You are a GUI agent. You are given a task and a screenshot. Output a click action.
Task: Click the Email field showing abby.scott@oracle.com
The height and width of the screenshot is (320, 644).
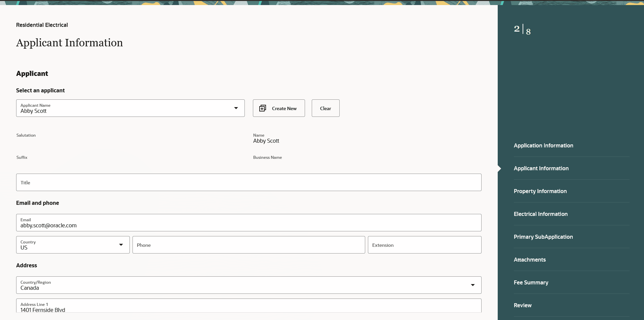tap(249, 223)
